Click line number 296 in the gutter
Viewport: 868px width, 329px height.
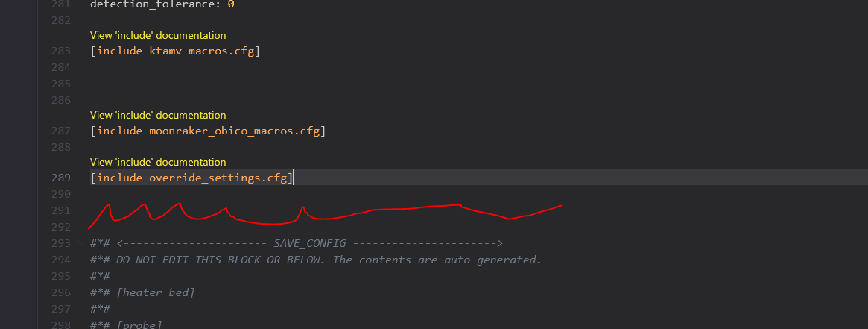60,292
